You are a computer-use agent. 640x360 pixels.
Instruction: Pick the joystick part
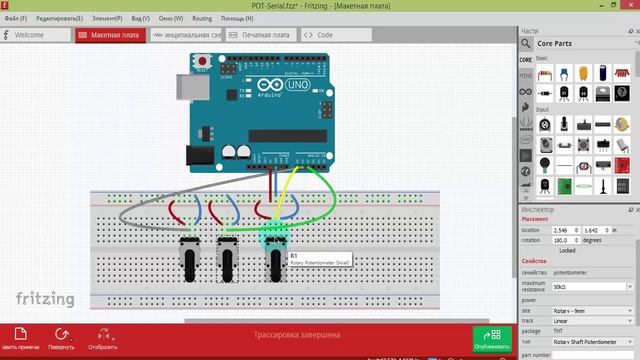(564, 125)
